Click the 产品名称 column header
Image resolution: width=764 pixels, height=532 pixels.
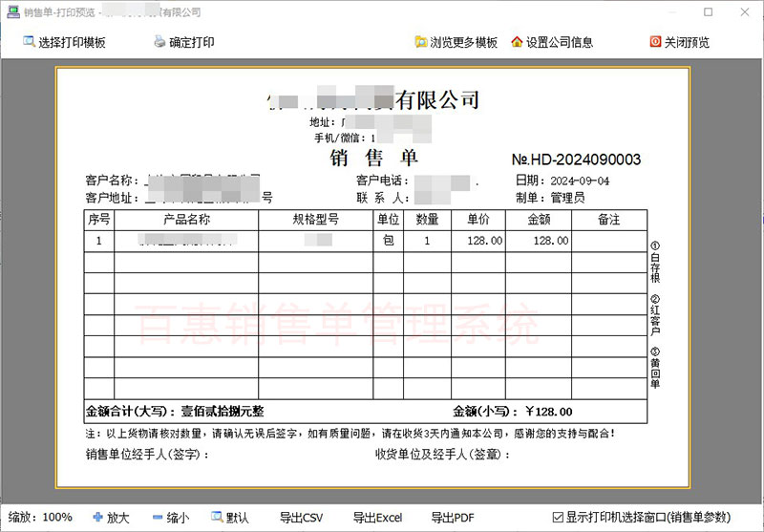pos(186,220)
